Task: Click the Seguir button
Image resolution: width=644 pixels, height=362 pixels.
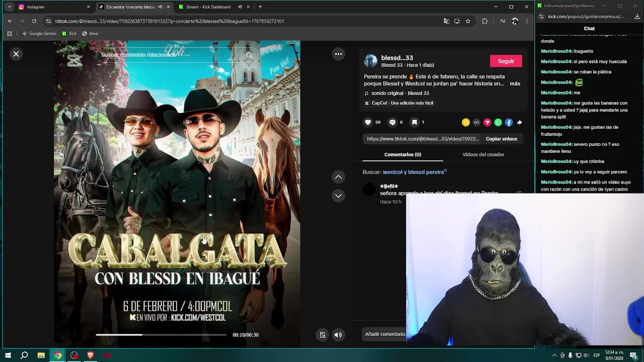Action: point(506,61)
